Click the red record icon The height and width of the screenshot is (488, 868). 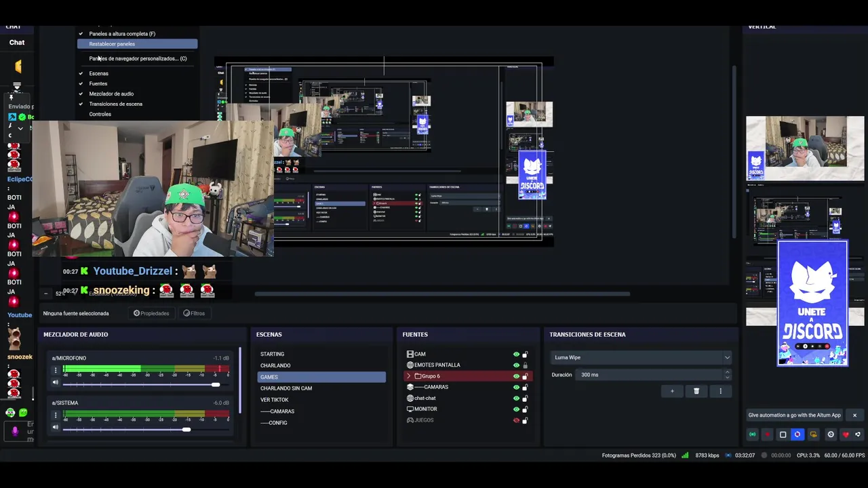click(768, 434)
